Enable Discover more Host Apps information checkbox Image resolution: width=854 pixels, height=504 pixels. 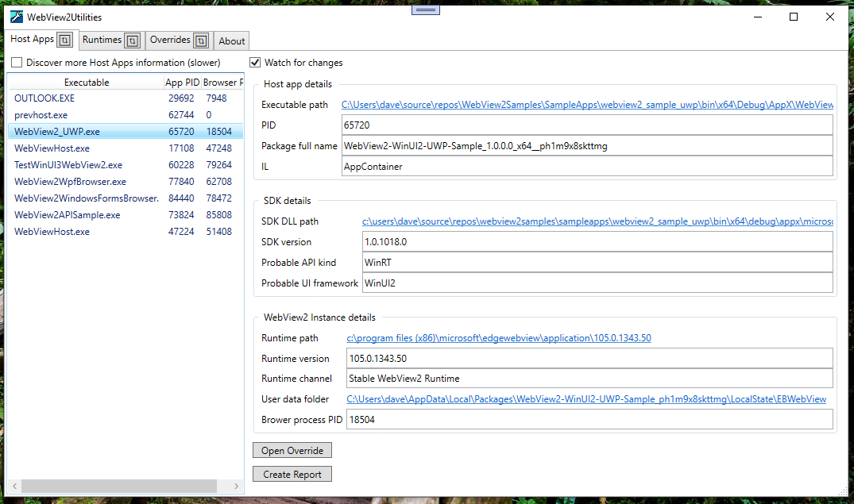[x=17, y=63]
